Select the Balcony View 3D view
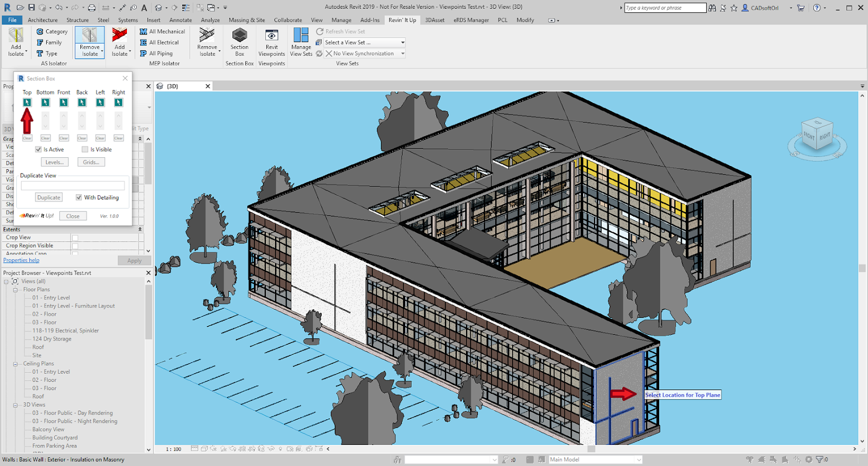868x466 pixels. point(48,430)
